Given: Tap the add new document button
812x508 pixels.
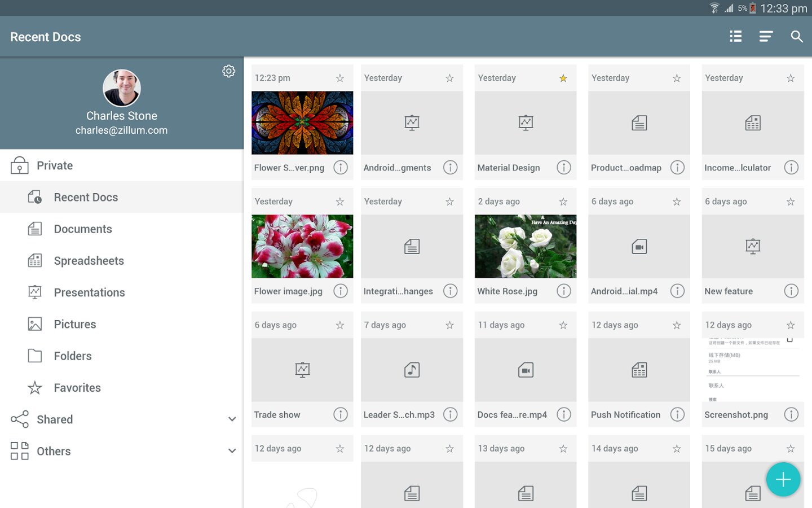Looking at the screenshot, I should click(783, 479).
